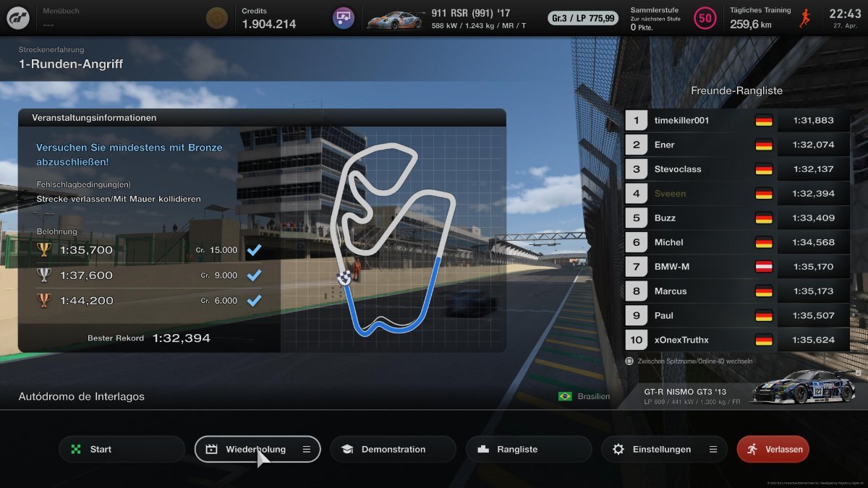
Task: Click the Credits 1.904.214 value
Action: 269,24
